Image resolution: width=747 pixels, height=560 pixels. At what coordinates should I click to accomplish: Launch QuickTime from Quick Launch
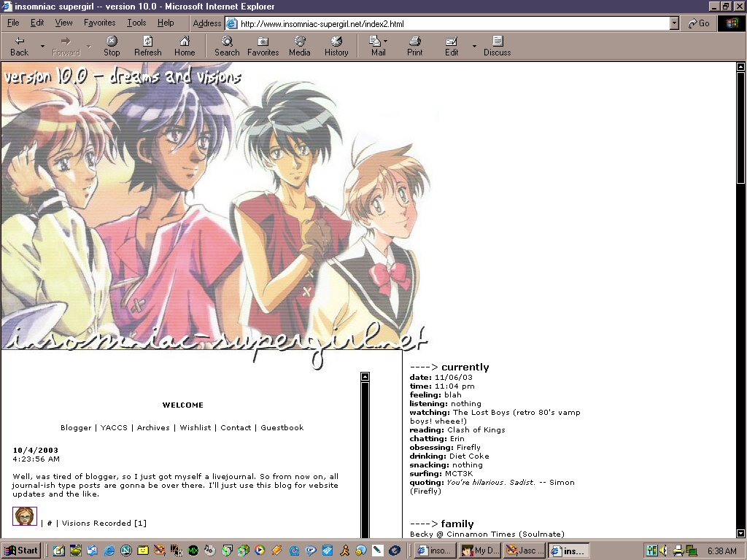pyautogui.click(x=294, y=551)
